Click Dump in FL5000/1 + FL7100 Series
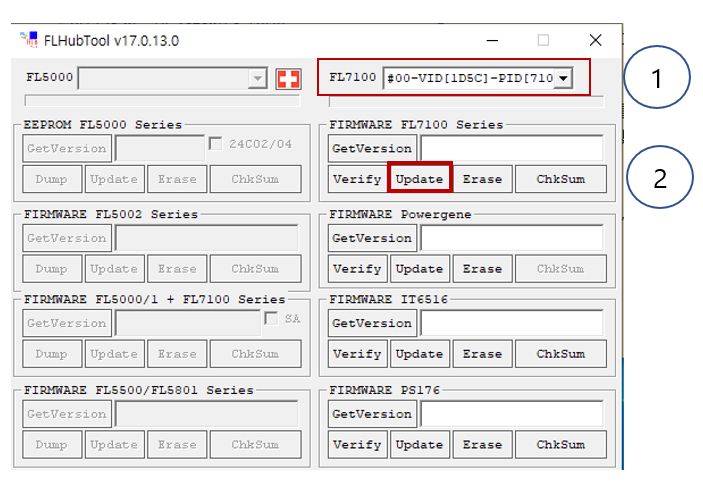Viewport: 703px width, 487px height. click(x=52, y=354)
